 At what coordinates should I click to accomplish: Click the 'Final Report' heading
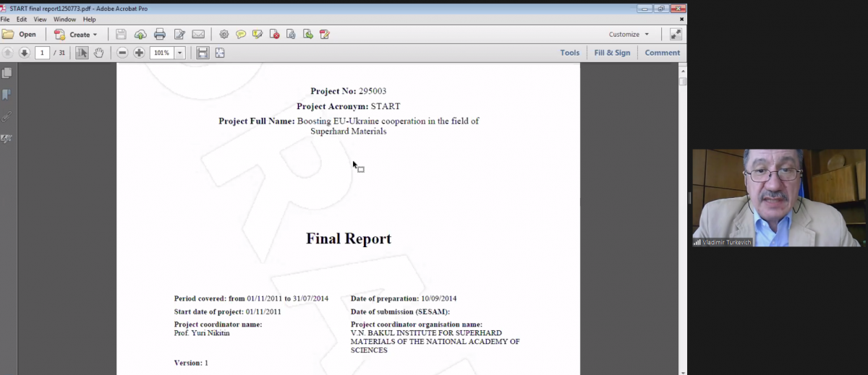click(349, 239)
